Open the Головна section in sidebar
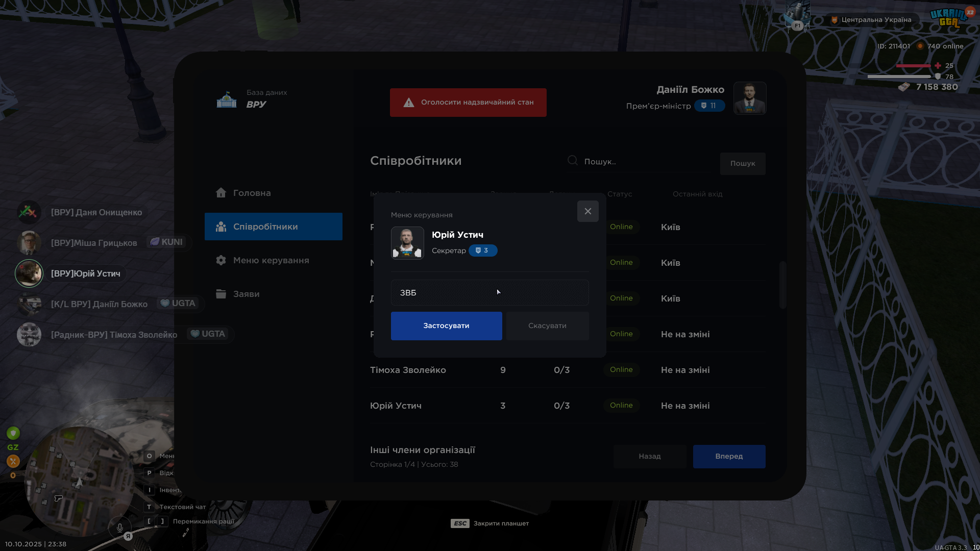This screenshot has width=980, height=551. [243, 193]
